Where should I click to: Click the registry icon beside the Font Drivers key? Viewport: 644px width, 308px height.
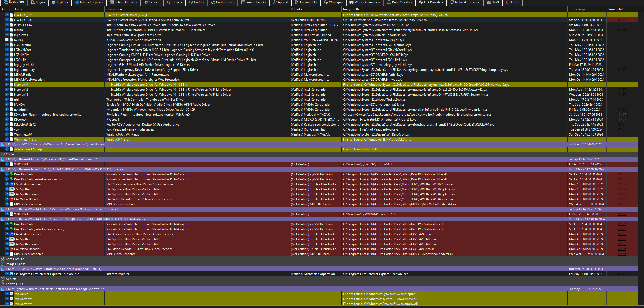coord(3,144)
